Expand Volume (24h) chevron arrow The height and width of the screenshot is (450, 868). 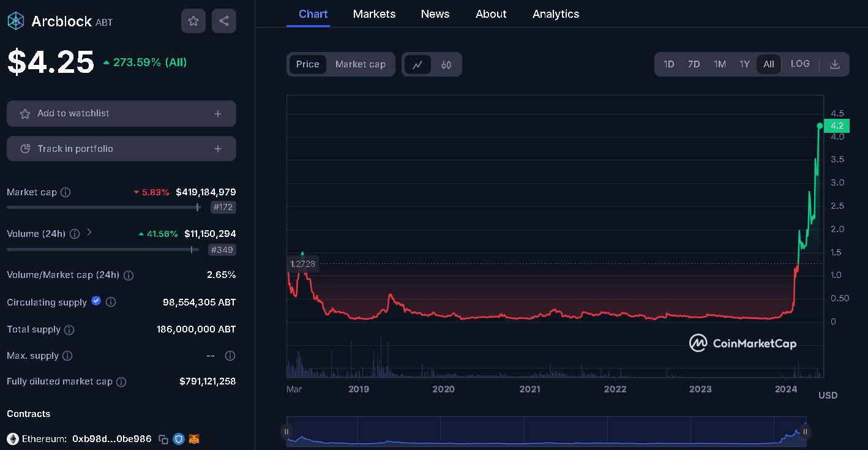click(89, 232)
